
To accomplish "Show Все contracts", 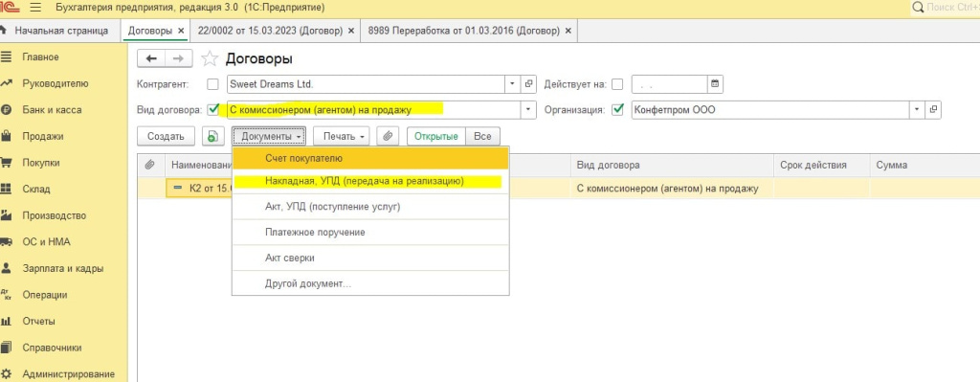I will (x=482, y=136).
